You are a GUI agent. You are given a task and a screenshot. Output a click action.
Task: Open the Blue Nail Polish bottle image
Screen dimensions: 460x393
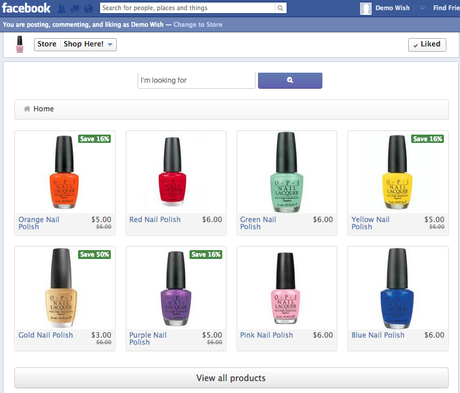(x=397, y=288)
